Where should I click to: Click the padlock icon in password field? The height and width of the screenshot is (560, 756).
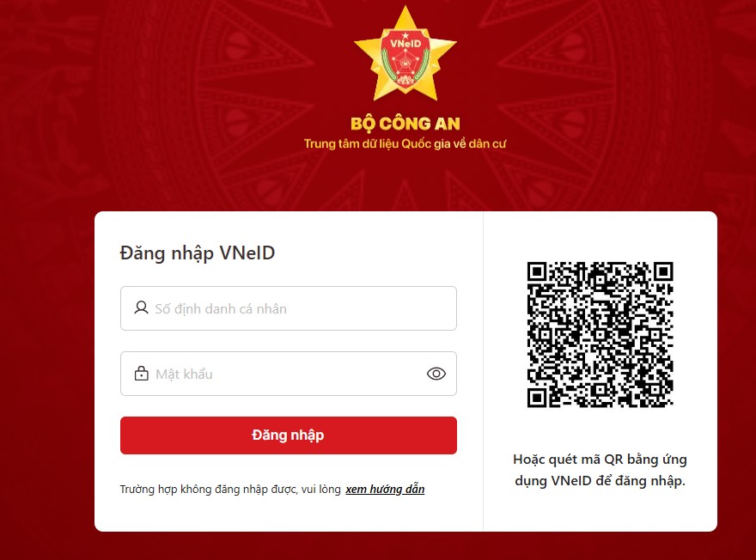(141, 373)
